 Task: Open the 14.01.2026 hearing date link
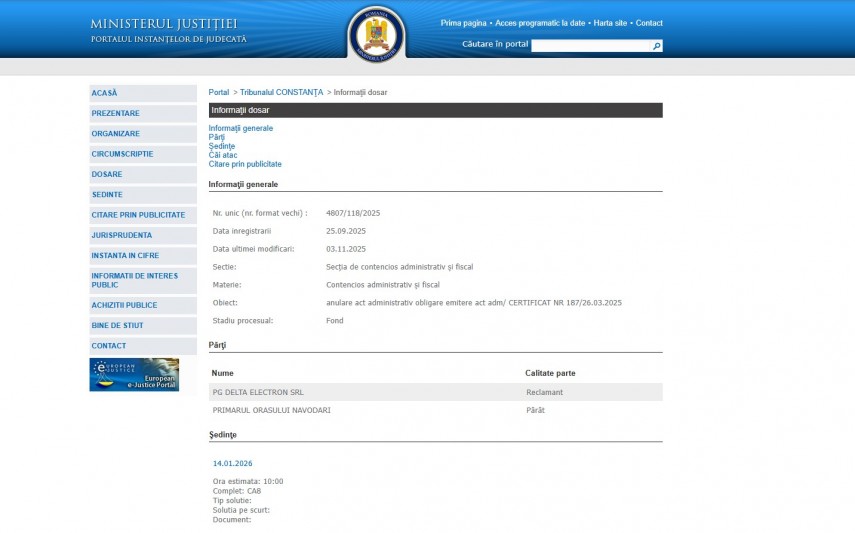[233, 463]
